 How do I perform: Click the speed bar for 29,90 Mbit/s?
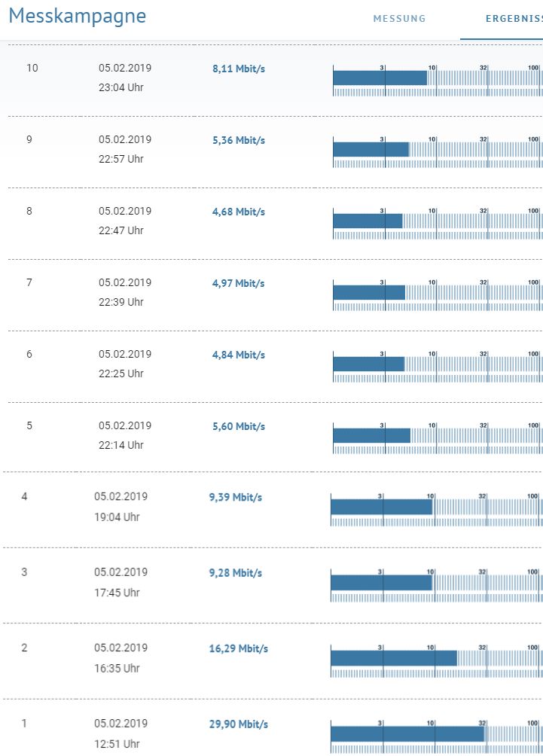tap(407, 733)
